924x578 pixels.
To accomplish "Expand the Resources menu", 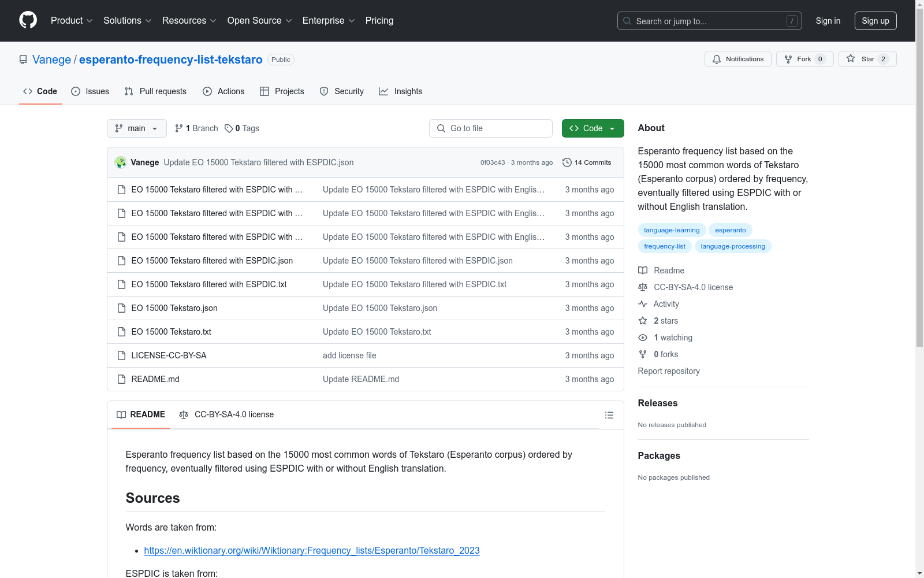I will [189, 20].
